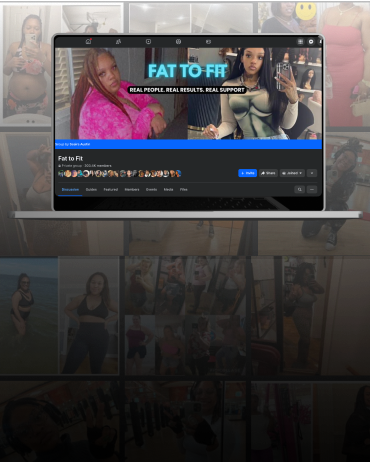Open the Groups icon in top navigation
Viewport: 370px width, 462px height.
tap(178, 42)
